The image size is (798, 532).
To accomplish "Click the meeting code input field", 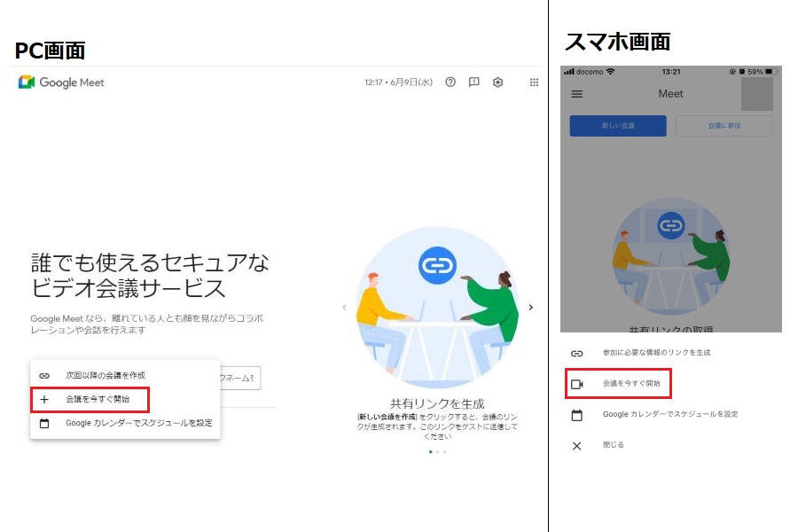I will pos(240,378).
